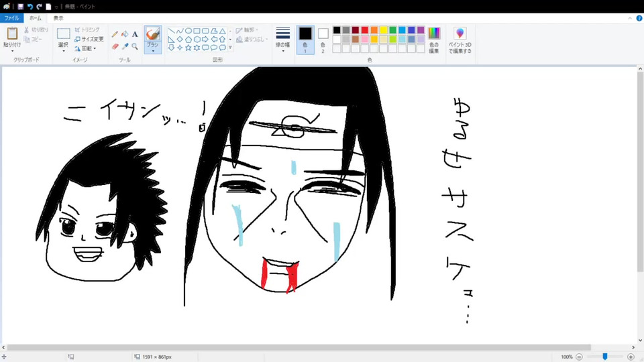Image resolution: width=644 pixels, height=362 pixels.
Task: Select the Magnifier tool
Action: pos(135,46)
